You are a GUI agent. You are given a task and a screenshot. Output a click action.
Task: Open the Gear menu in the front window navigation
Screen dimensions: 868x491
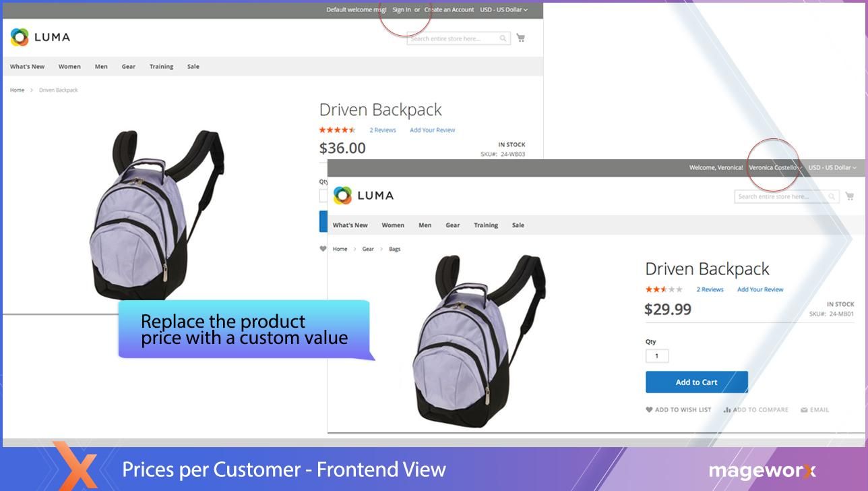(453, 225)
